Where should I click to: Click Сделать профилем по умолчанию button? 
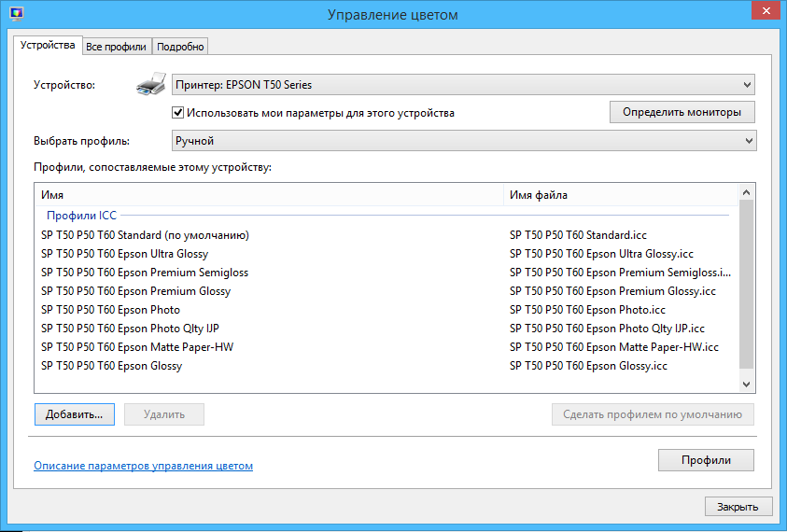coord(653,414)
